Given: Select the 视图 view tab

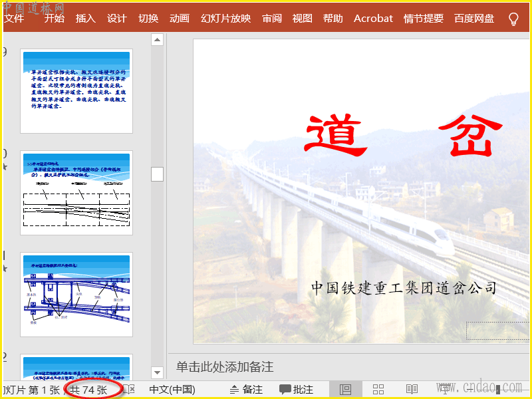Looking at the screenshot, I should point(303,19).
